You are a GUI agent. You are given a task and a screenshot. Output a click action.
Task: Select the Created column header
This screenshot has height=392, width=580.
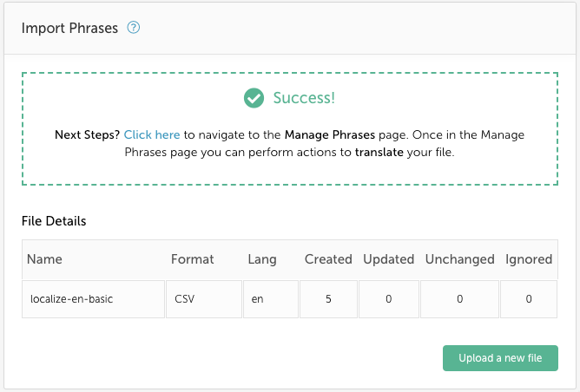328,259
